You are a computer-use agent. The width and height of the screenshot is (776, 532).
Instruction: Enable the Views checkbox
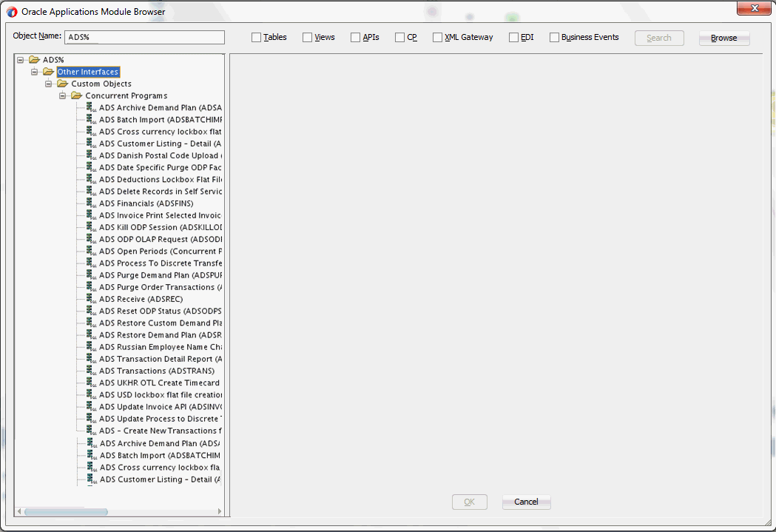point(307,37)
